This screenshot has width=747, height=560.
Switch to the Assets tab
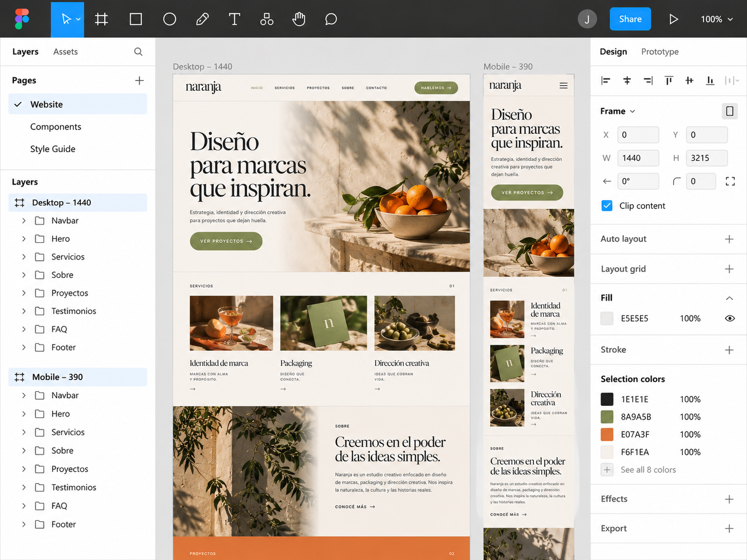pos(66,52)
